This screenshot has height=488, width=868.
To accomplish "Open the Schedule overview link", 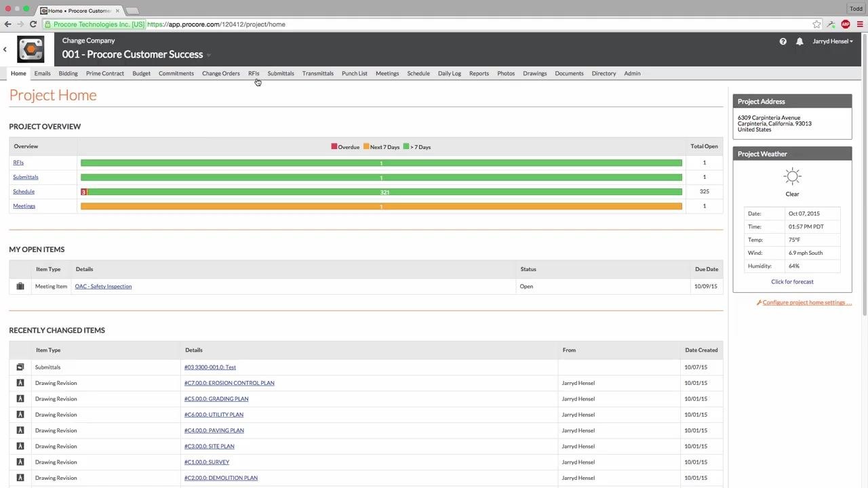I will coord(24,192).
